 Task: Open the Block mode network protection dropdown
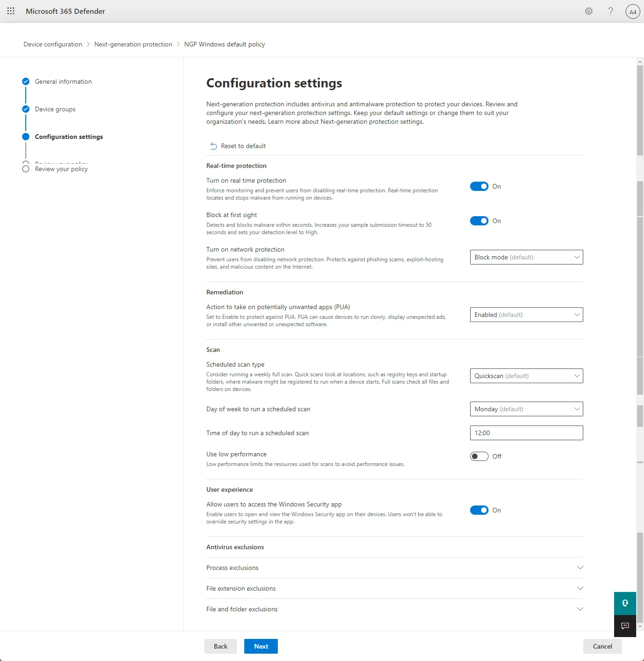coord(526,257)
